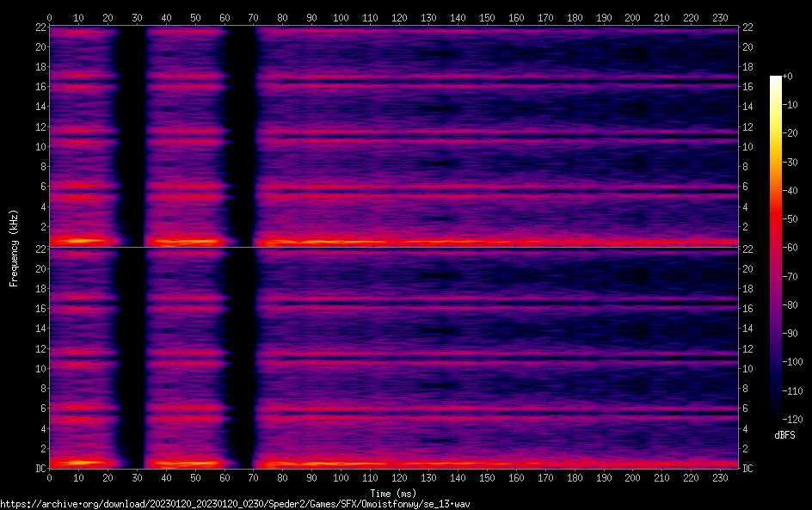Viewport: 812px width, 510px height.
Task: Select the 100 ms tick on top time axis
Action: pyautogui.click(x=341, y=17)
